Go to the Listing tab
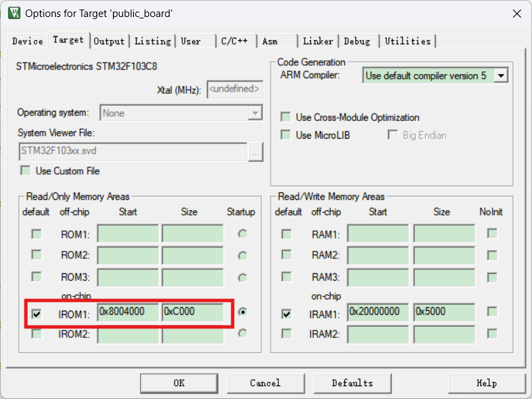The height and width of the screenshot is (399, 532). point(152,41)
